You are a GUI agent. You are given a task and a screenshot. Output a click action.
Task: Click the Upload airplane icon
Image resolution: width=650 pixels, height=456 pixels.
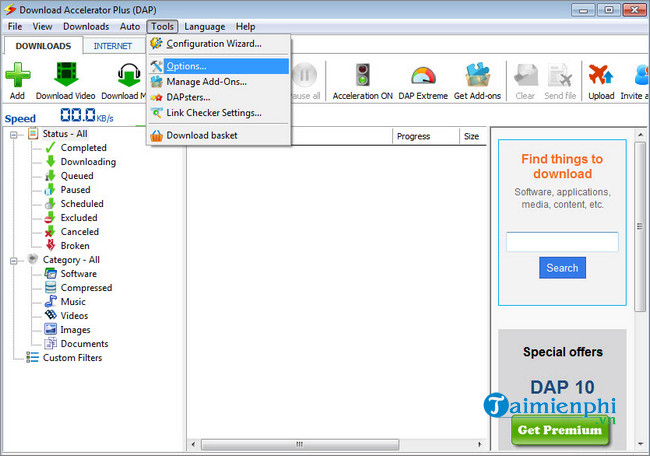pos(601,75)
